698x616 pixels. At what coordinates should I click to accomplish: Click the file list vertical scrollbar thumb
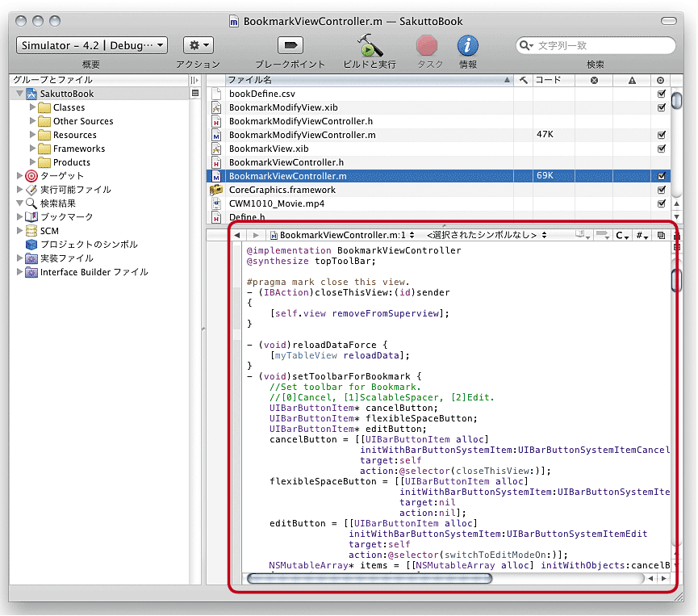tap(677, 101)
